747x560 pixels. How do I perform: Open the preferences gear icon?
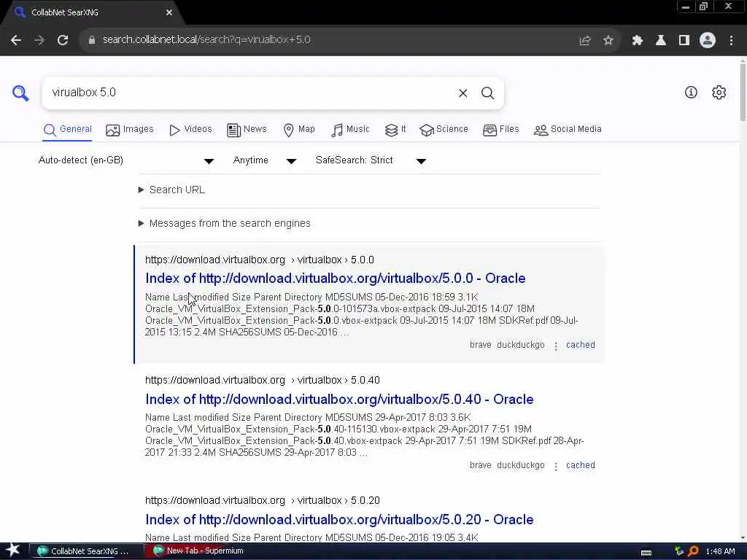(x=719, y=93)
